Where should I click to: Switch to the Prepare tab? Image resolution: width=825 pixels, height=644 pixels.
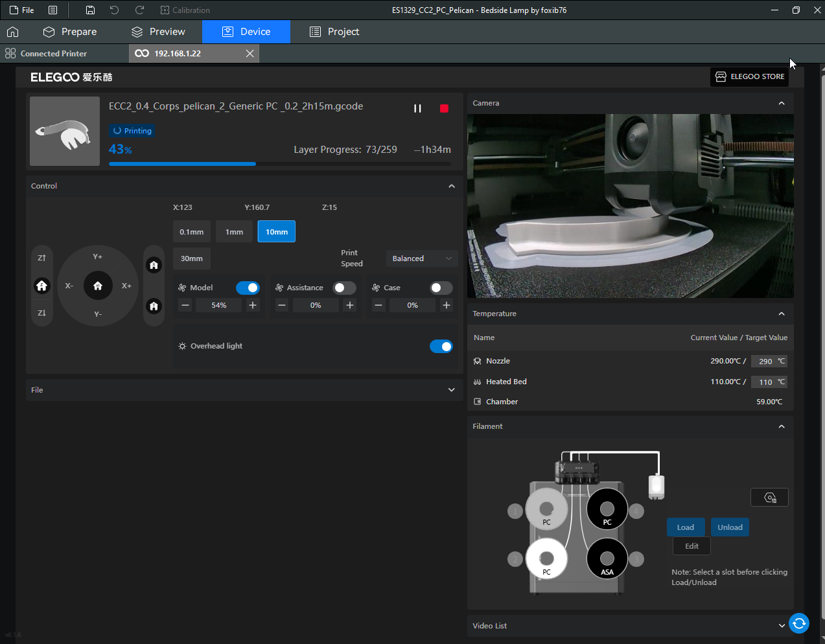(x=70, y=32)
